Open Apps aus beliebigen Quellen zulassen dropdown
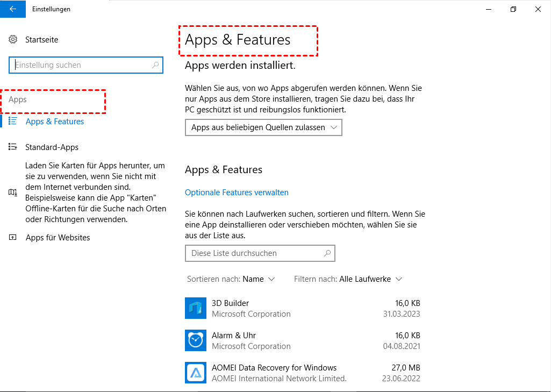Image resolution: width=551 pixels, height=392 pixels. (263, 127)
